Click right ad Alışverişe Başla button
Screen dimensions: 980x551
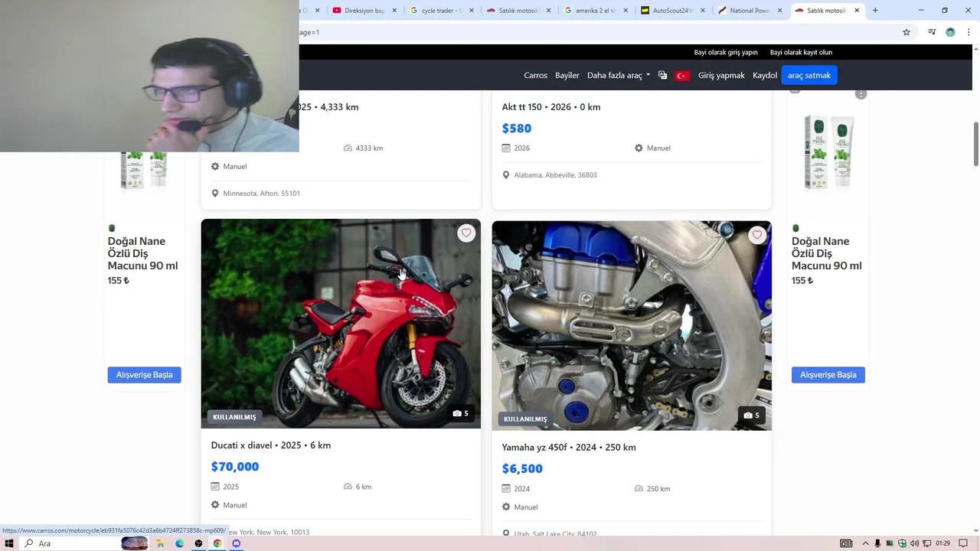[x=828, y=375]
